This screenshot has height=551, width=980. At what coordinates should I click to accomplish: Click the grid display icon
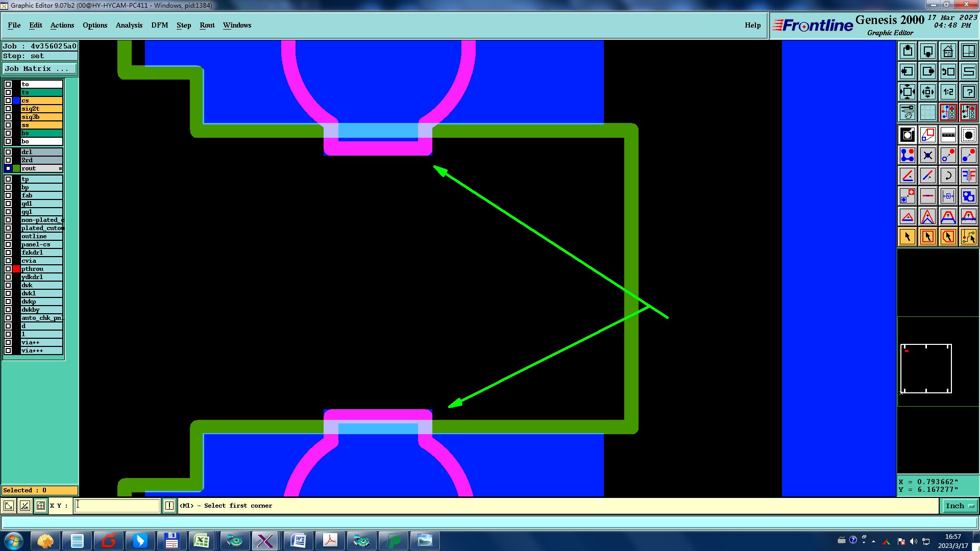[x=927, y=112]
